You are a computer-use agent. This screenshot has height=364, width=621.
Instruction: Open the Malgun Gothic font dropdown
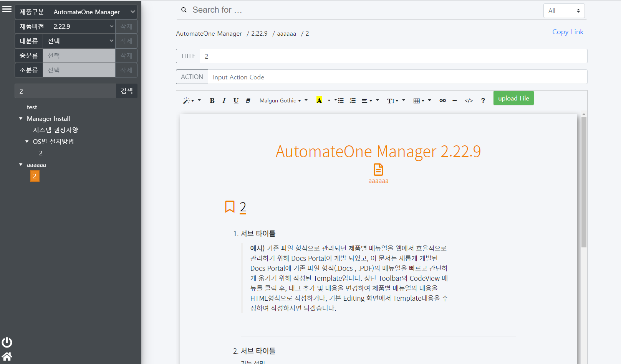280,100
